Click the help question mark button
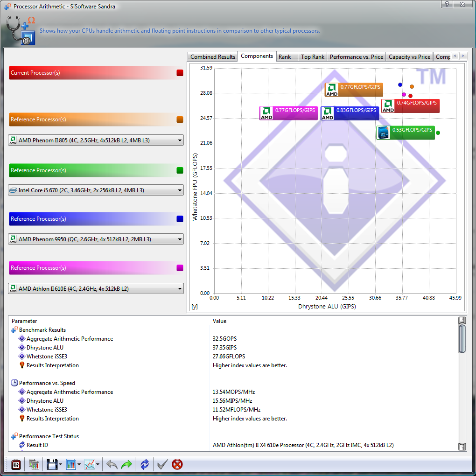The width and height of the screenshot is (476, 476). point(447,4)
